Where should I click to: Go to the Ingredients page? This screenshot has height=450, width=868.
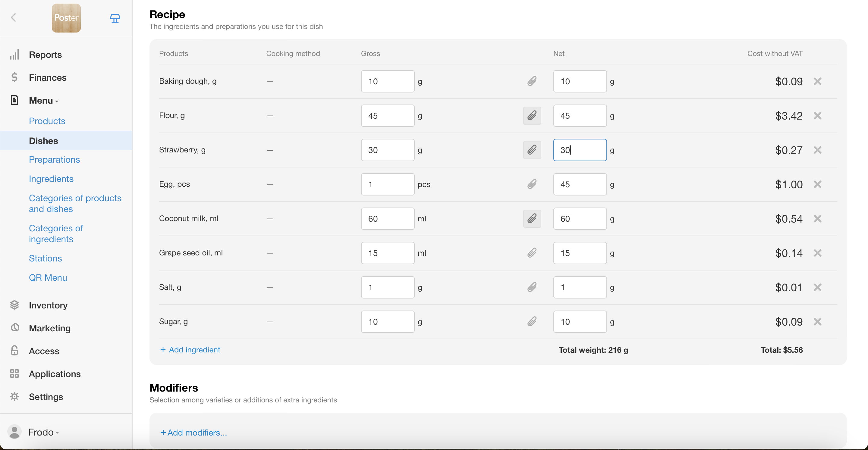51,179
